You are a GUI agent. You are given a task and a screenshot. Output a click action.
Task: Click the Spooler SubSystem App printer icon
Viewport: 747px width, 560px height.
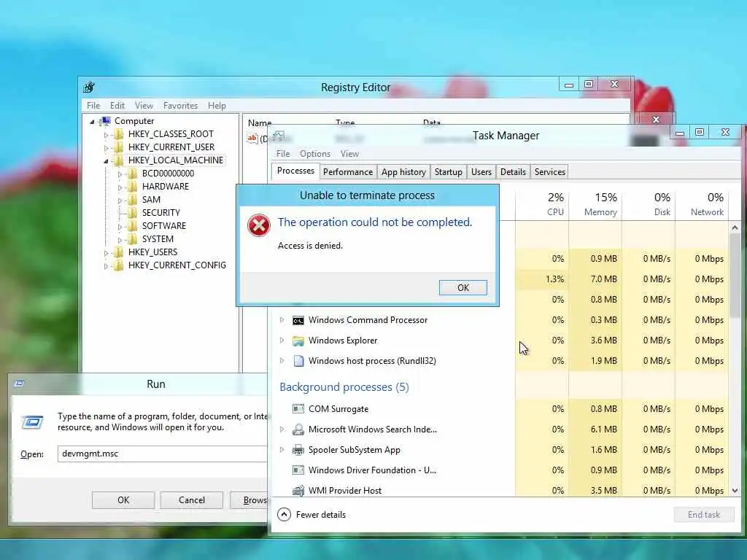[x=298, y=450]
